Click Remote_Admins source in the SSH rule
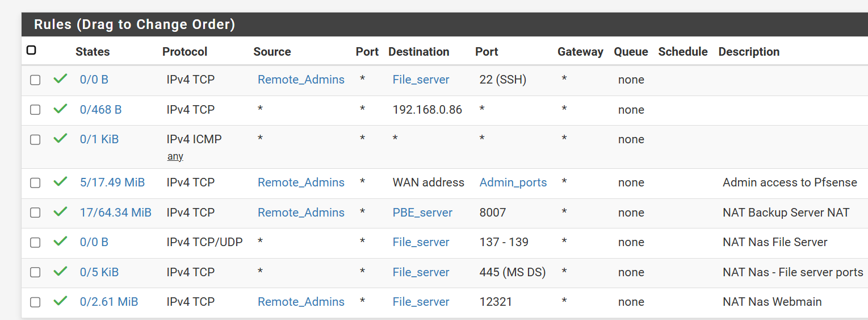 point(301,80)
